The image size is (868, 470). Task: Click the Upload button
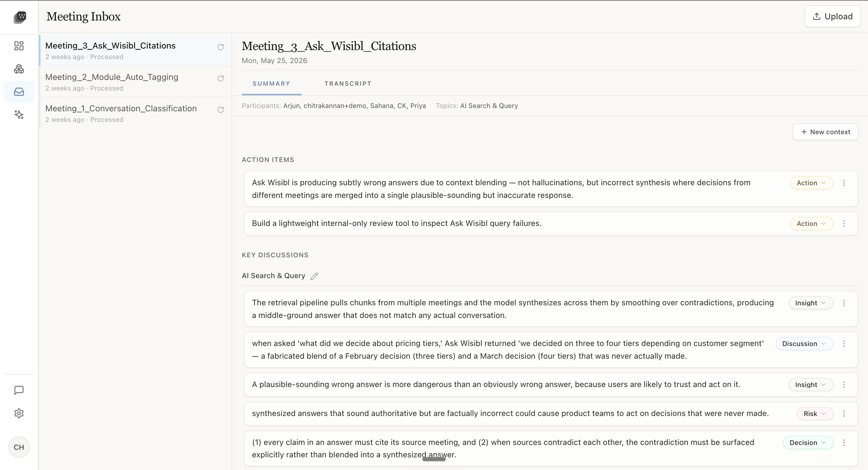tap(832, 16)
